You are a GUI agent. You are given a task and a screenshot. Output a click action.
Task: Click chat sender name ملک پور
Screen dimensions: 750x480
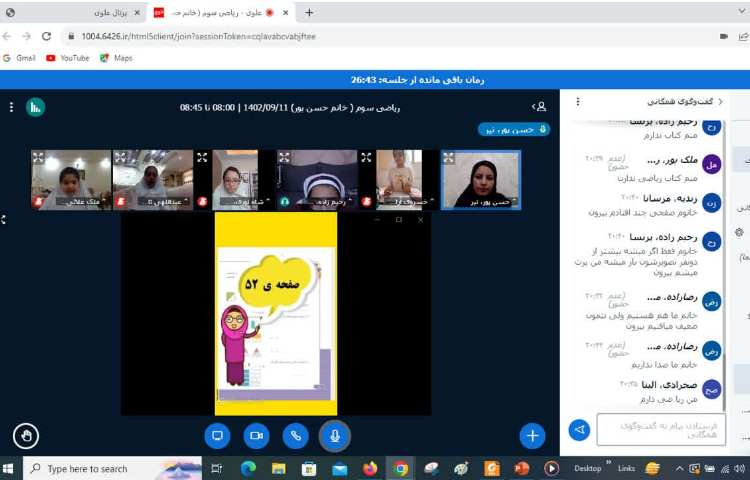(673, 161)
